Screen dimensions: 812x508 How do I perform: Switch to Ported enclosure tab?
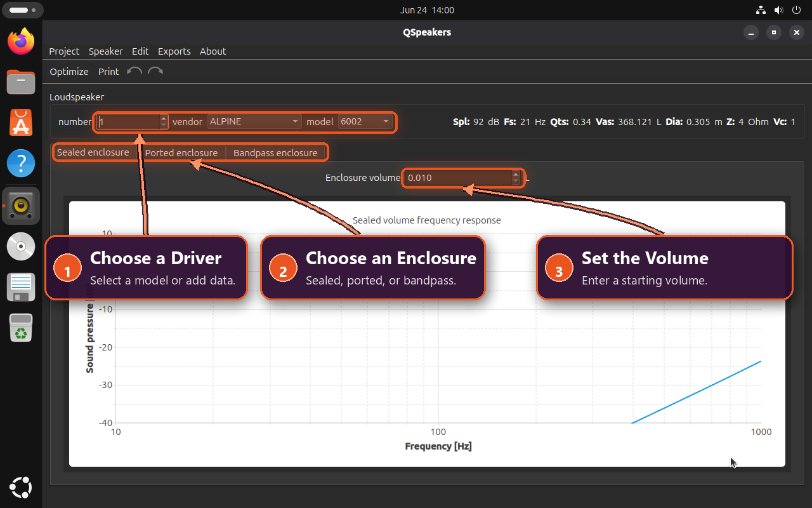click(x=181, y=153)
